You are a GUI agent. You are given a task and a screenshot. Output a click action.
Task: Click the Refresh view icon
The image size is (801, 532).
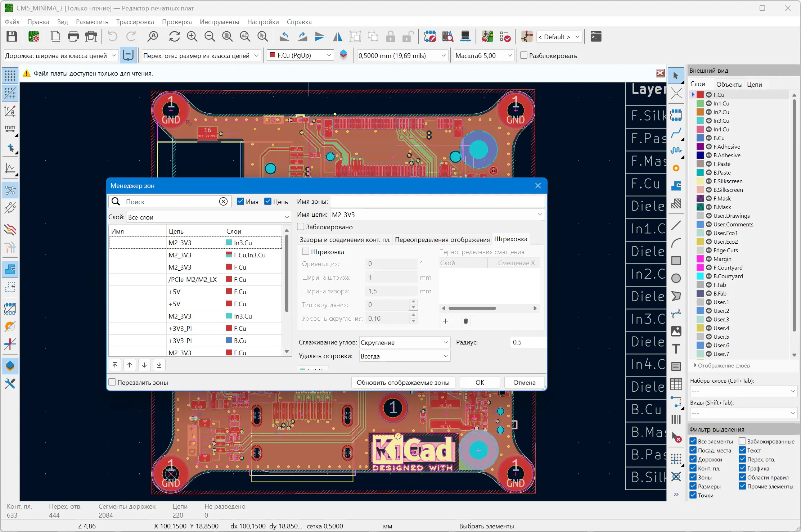coord(174,36)
